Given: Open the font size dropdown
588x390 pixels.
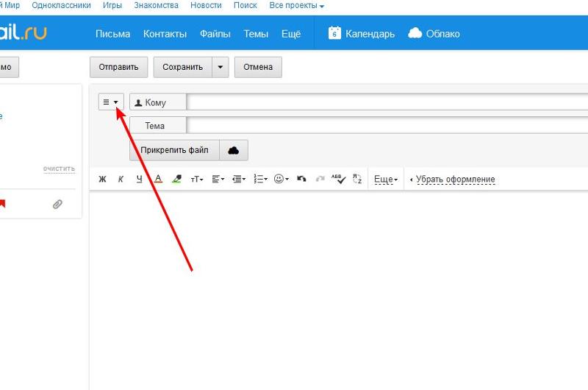Looking at the screenshot, I should [197, 180].
